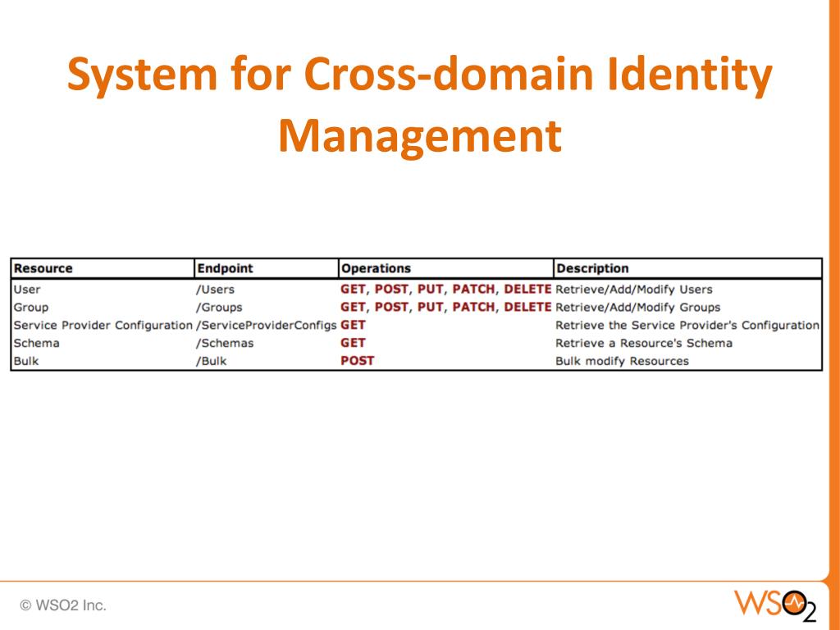The height and width of the screenshot is (630, 840).
Task: Click the '/Bulk' endpoint cell
Action: coord(211,361)
